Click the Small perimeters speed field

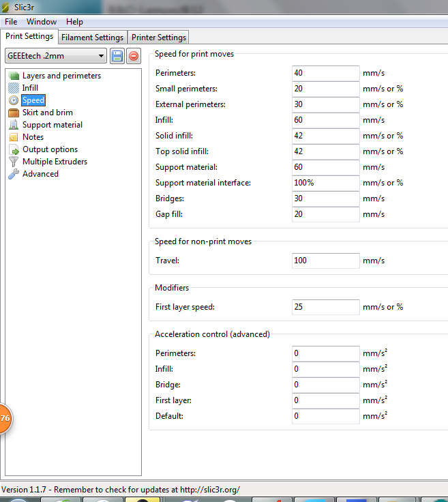(x=326, y=89)
